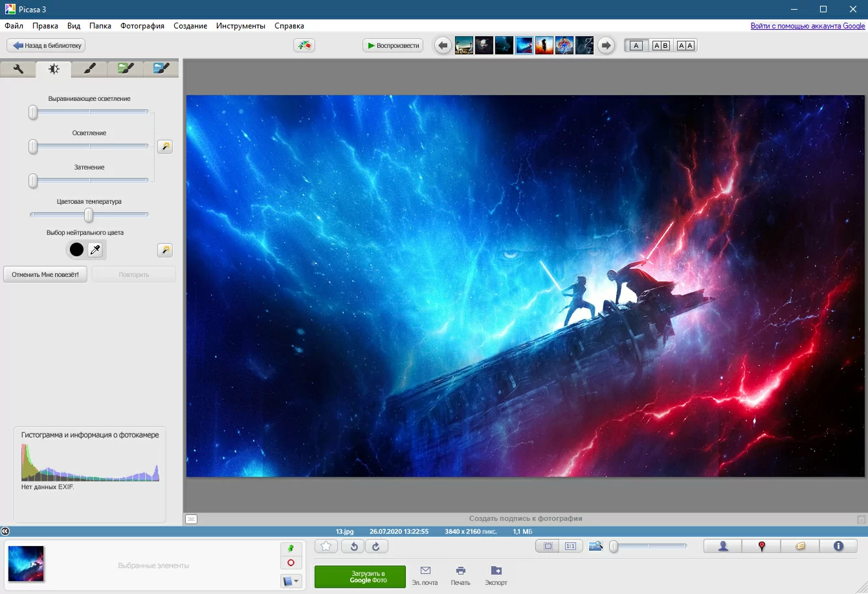The height and width of the screenshot is (594, 868).
Task: Pick the neutral color eyedropper
Action: 95,250
